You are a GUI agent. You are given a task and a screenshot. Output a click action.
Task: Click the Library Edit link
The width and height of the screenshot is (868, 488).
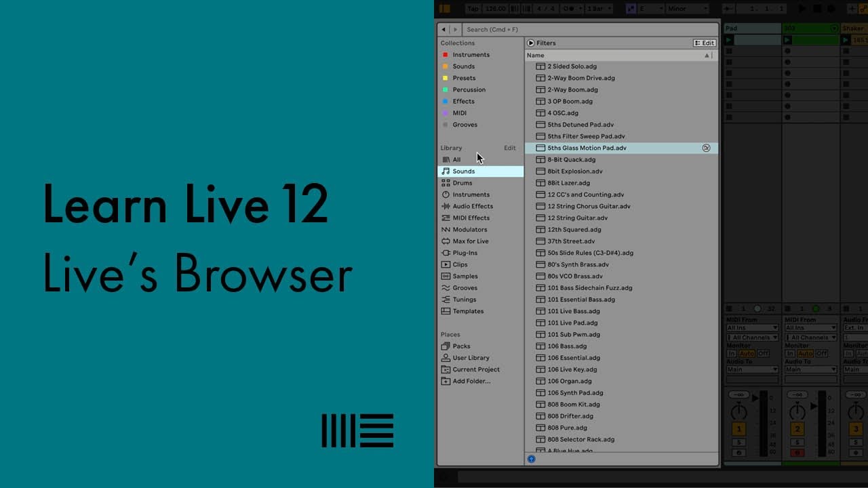pyautogui.click(x=509, y=148)
